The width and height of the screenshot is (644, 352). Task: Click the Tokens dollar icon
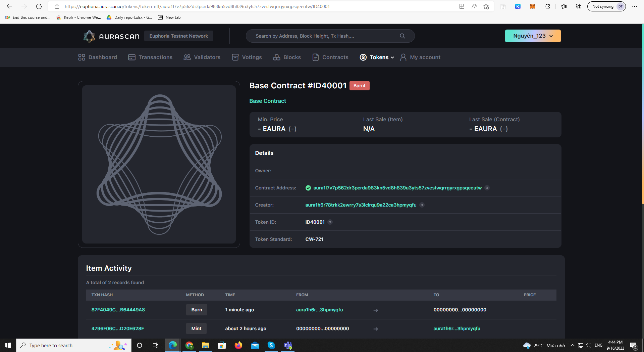[x=363, y=57]
